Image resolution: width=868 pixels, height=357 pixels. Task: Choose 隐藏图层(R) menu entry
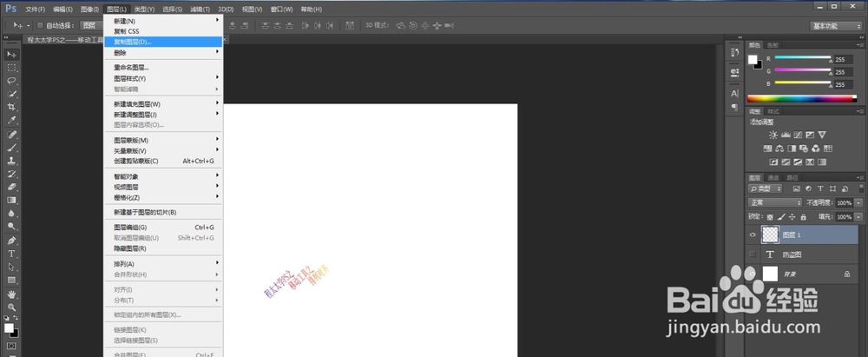[163, 248]
